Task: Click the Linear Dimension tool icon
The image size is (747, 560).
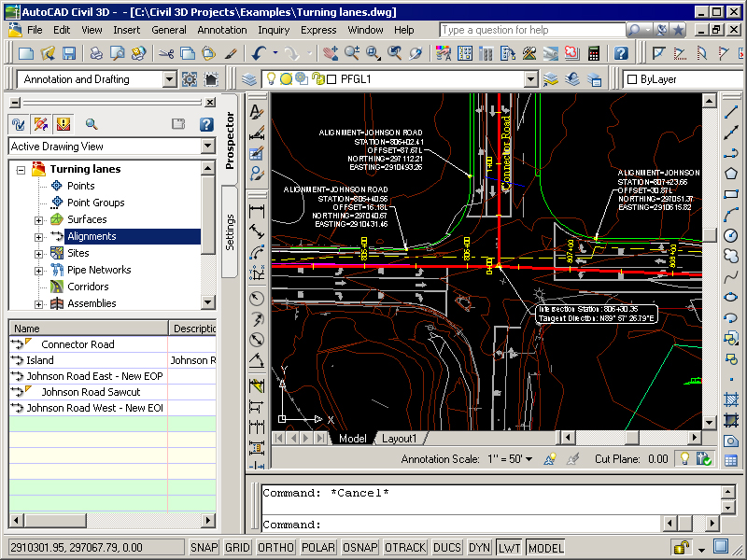Action: click(257, 211)
